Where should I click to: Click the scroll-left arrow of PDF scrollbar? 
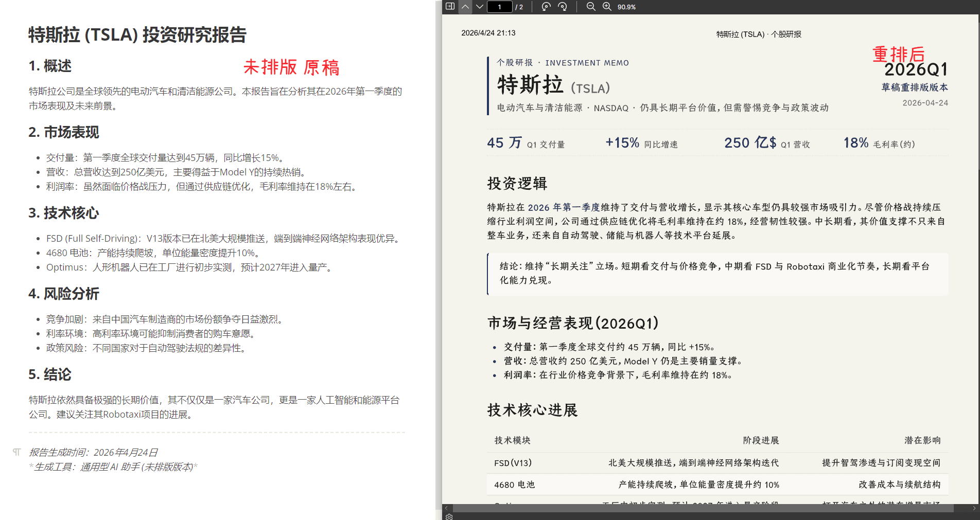(446, 508)
